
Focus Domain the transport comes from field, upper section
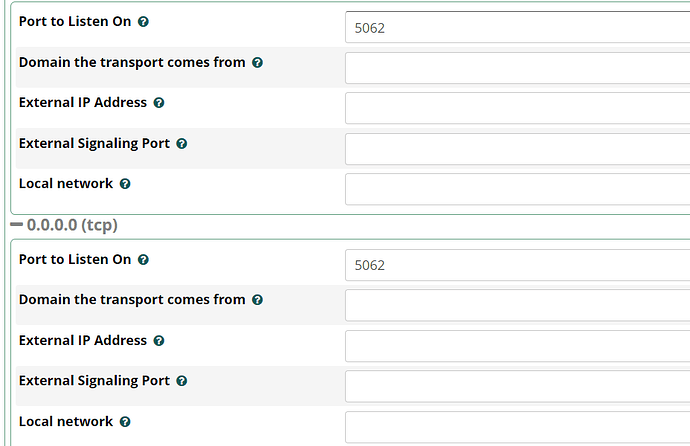click(517, 68)
